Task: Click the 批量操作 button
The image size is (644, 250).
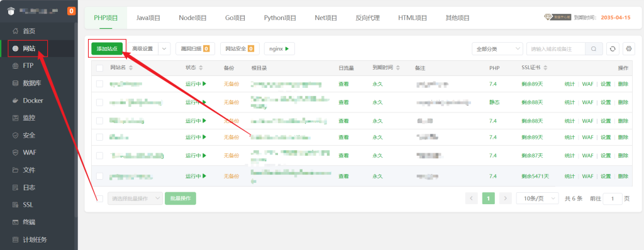Action: point(180,198)
